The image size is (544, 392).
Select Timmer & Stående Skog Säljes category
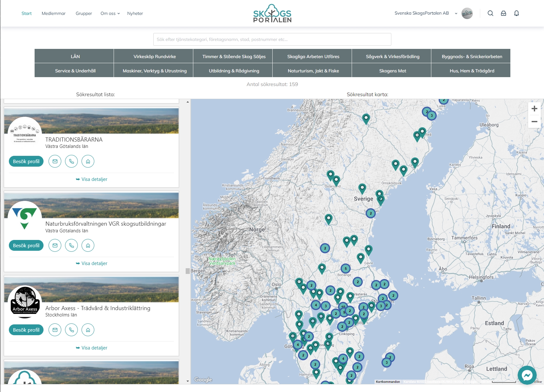[233, 56]
